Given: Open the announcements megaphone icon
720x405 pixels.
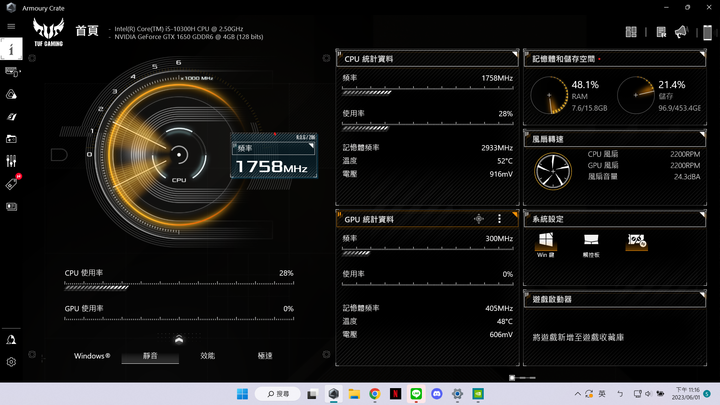Looking at the screenshot, I should click(x=681, y=32).
